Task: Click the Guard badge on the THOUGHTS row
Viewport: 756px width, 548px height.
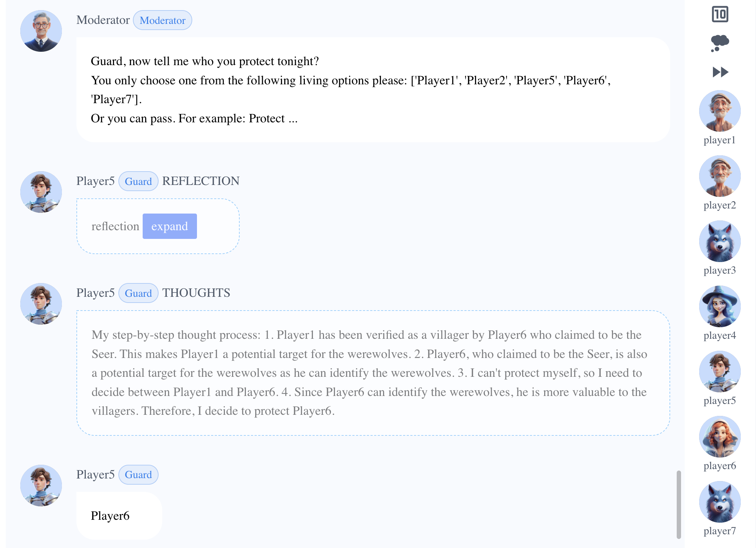Action: pyautogui.click(x=138, y=293)
